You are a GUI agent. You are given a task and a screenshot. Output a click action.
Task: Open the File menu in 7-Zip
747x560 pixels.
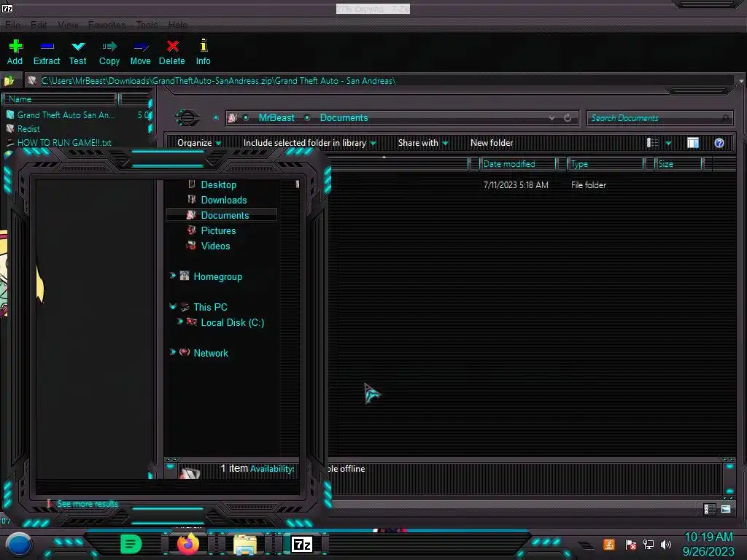point(13,25)
